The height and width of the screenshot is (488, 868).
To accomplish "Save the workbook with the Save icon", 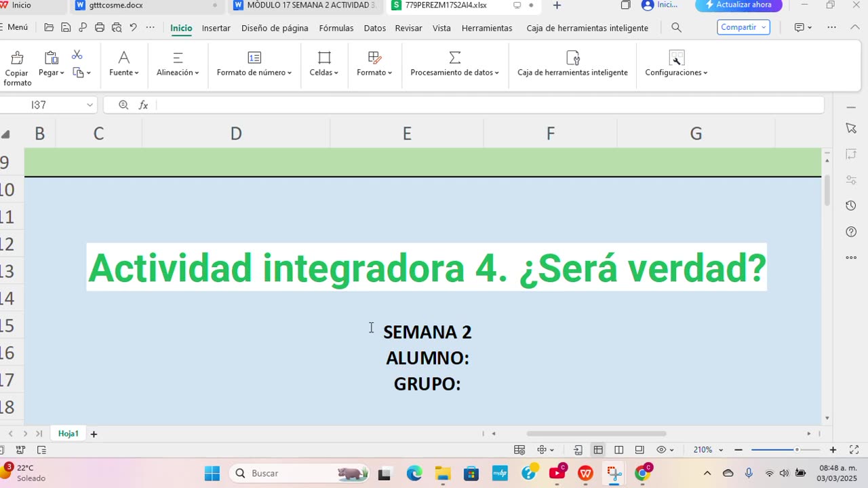I will point(66,28).
